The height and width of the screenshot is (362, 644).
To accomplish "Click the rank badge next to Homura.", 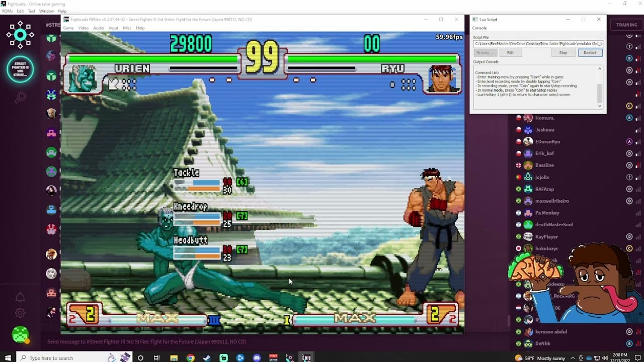I will click(629, 118).
